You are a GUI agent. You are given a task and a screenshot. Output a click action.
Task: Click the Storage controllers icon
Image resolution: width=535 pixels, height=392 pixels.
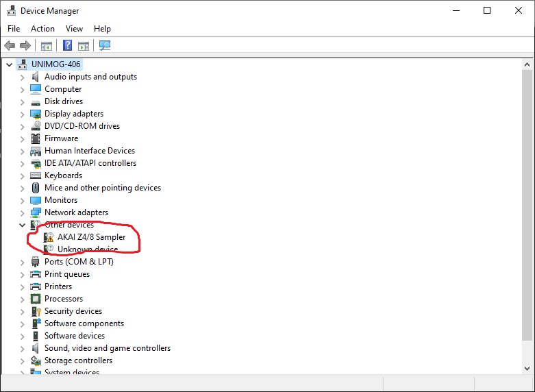pyautogui.click(x=36, y=360)
